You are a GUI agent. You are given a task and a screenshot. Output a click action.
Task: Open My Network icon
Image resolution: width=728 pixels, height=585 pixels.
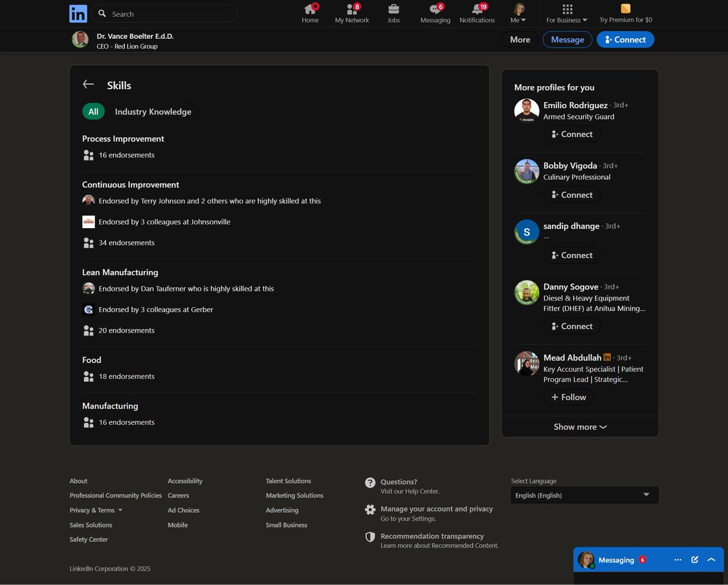[352, 9]
